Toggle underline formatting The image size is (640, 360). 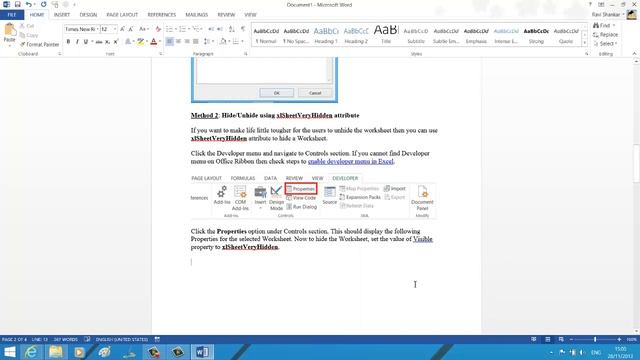[x=85, y=42]
